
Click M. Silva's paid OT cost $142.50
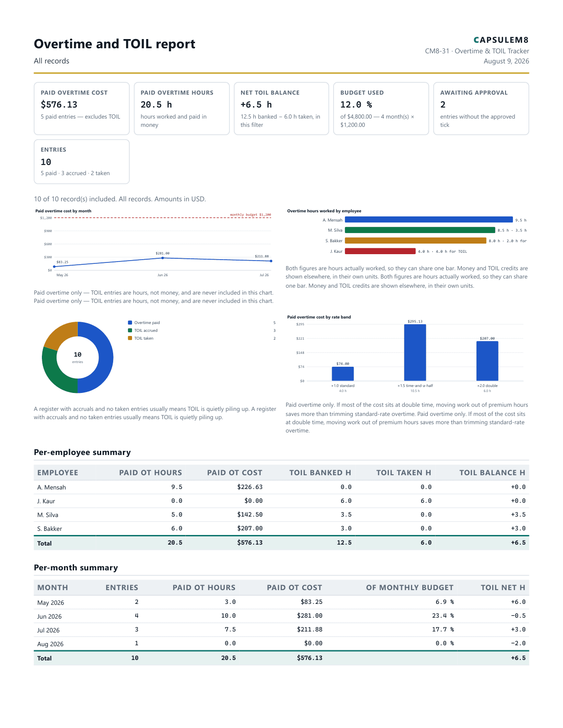(x=250, y=515)
